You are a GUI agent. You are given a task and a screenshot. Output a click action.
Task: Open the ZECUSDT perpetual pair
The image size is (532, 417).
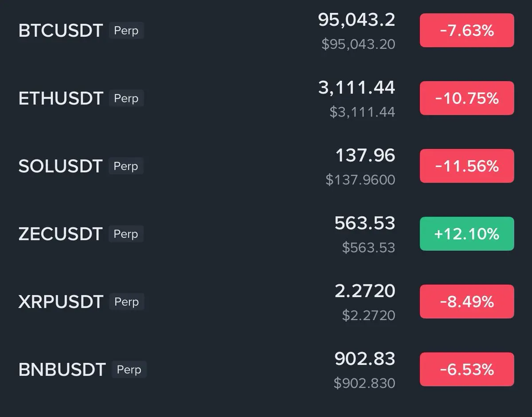[60, 234]
